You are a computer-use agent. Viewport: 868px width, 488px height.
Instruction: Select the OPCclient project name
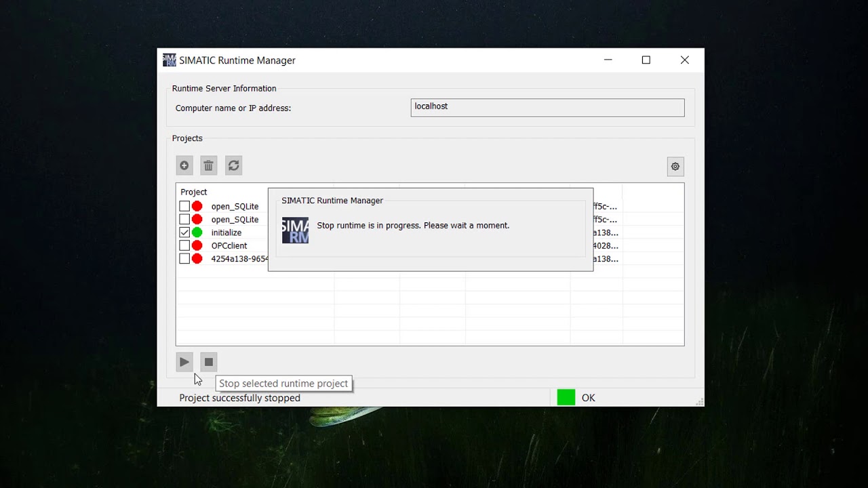229,245
